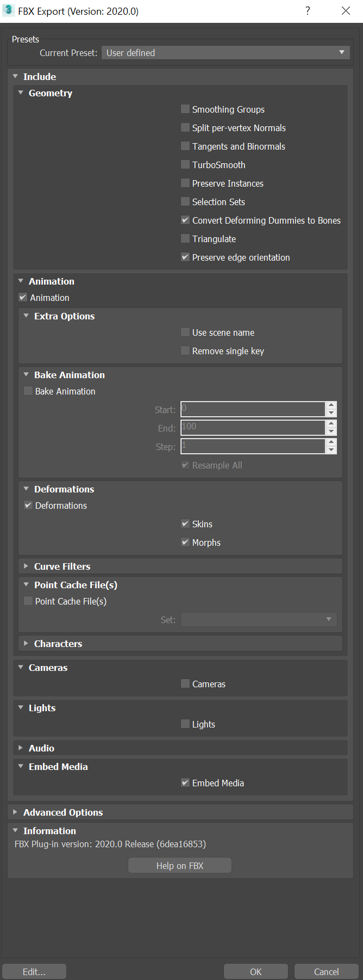The image size is (363, 980).
Task: Click the Edit... button
Action: click(x=34, y=972)
